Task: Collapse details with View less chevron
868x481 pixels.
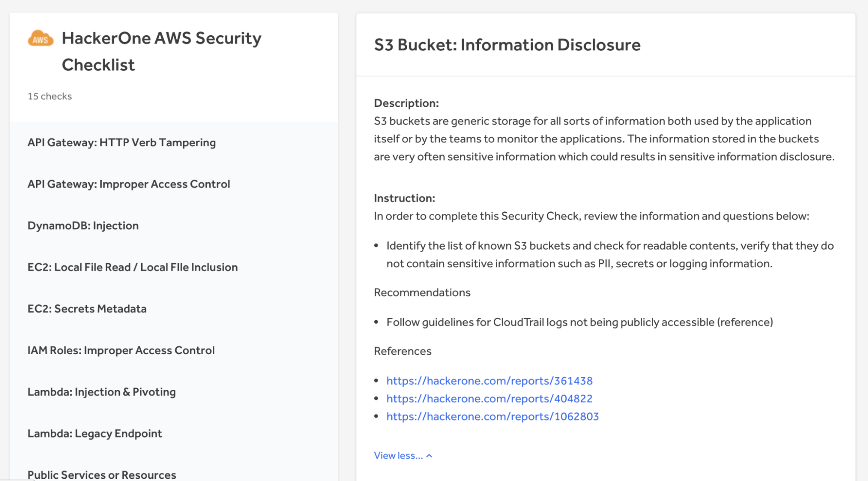Action: tap(429, 456)
